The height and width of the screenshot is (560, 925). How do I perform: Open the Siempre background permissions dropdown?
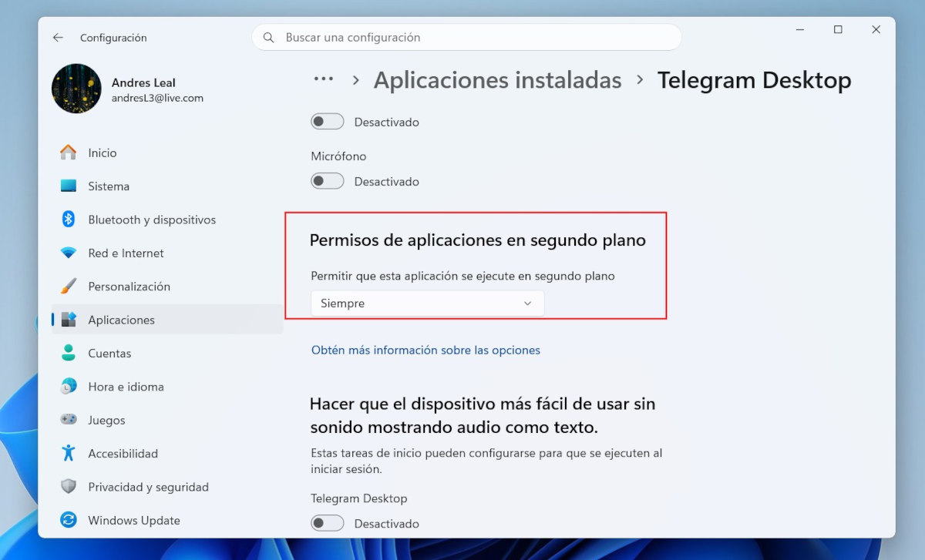pos(426,303)
